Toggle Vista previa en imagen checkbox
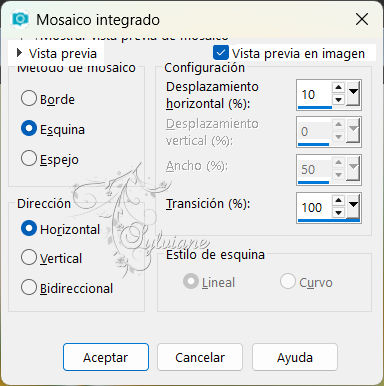 (221, 53)
